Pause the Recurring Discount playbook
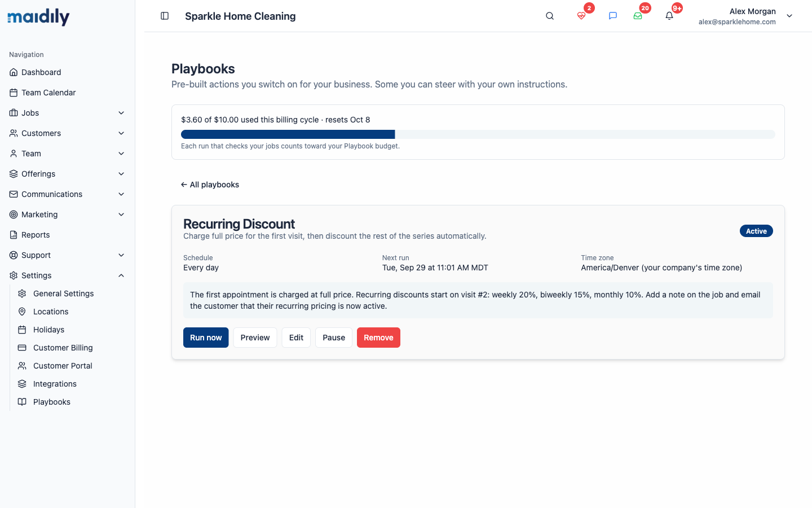 334,338
